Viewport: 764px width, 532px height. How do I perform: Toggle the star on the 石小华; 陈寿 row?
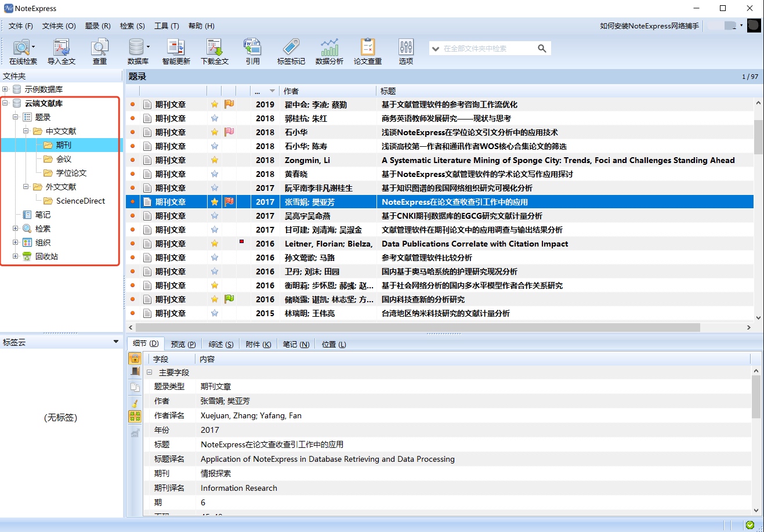point(215,146)
